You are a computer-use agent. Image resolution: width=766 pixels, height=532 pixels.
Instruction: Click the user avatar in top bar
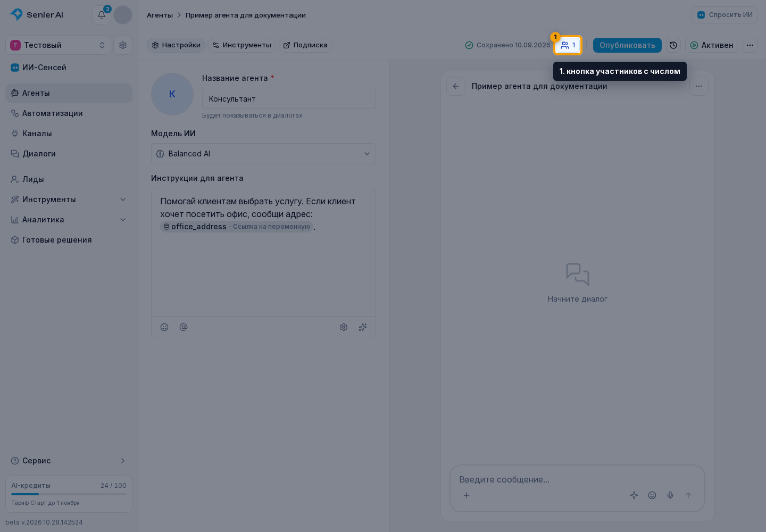(123, 15)
